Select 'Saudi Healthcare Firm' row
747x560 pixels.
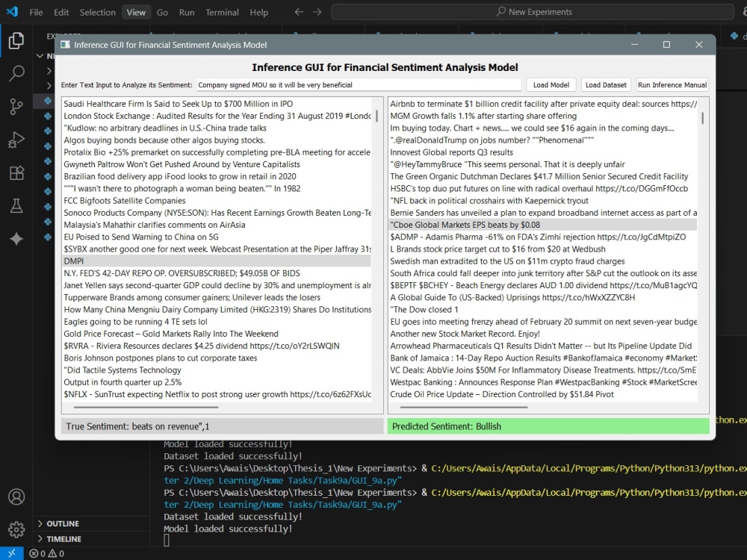[x=217, y=104]
